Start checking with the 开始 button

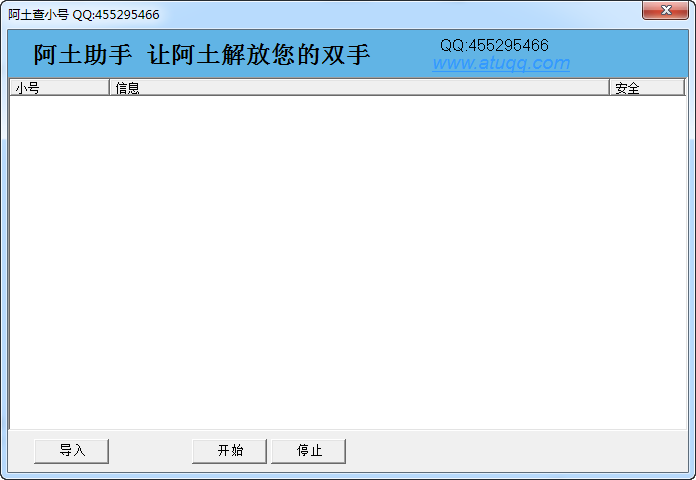pyautogui.click(x=229, y=451)
